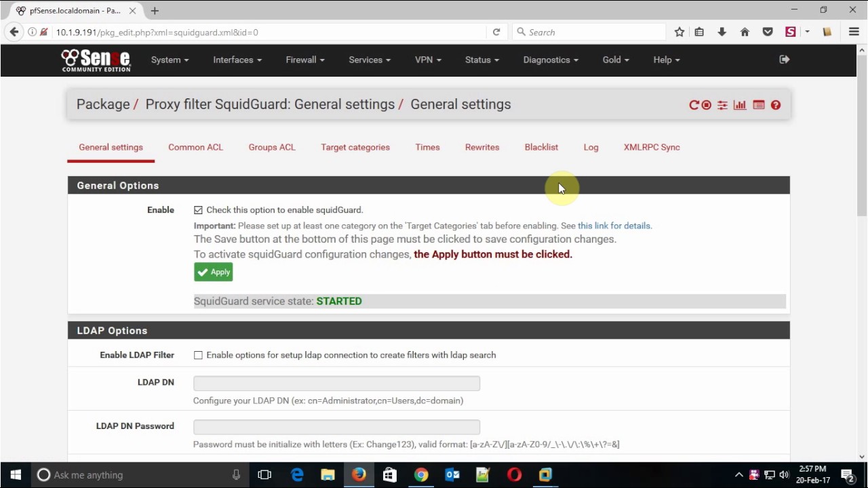Close the pfSense browser tab

pyautogui.click(x=133, y=11)
